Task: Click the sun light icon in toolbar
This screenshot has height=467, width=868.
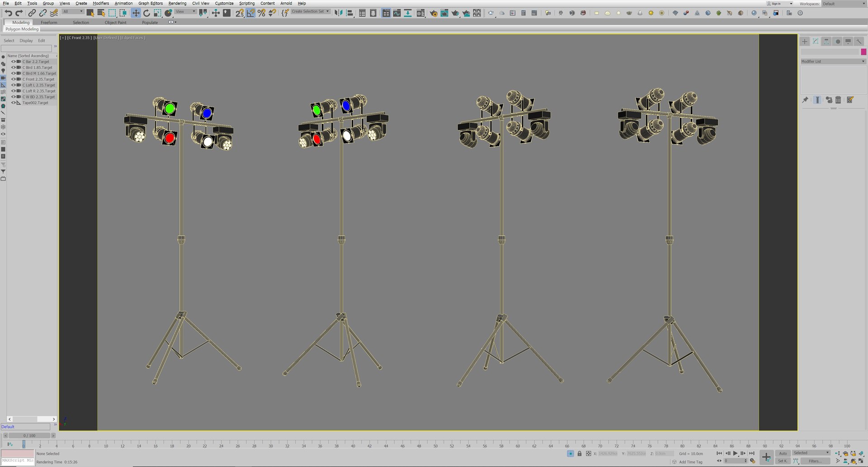Action: (x=651, y=13)
